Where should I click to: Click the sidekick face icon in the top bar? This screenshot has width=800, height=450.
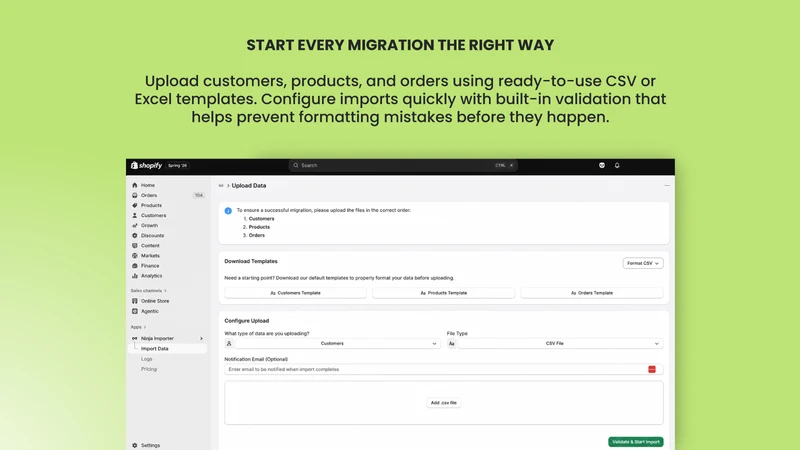point(602,165)
